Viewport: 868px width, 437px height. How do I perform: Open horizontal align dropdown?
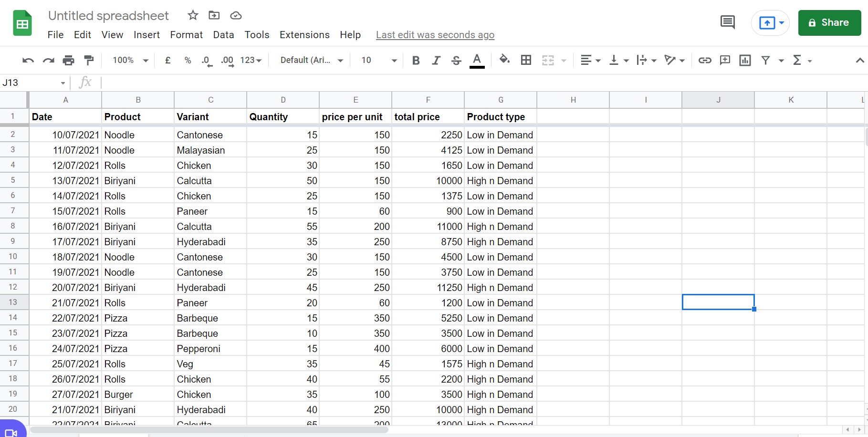pos(590,60)
